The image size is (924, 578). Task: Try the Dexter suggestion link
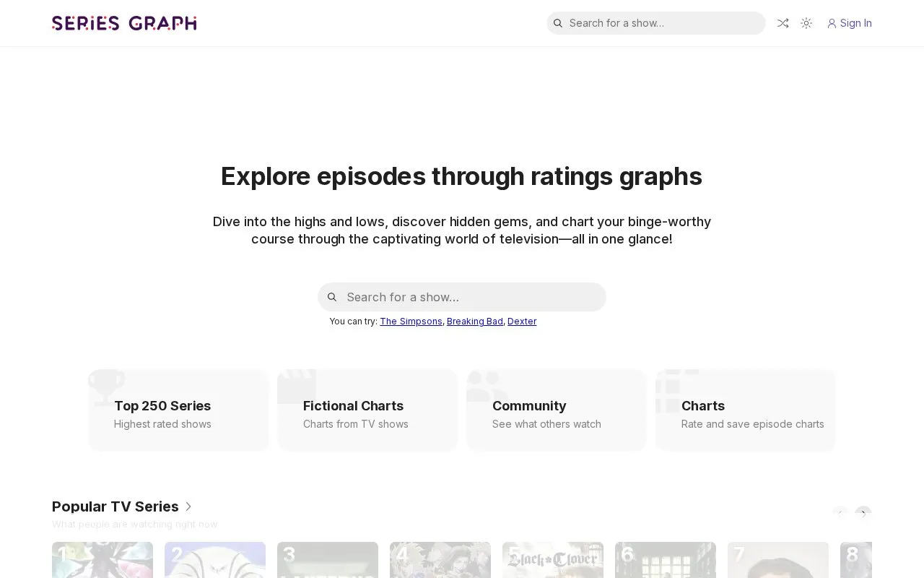pos(522,322)
